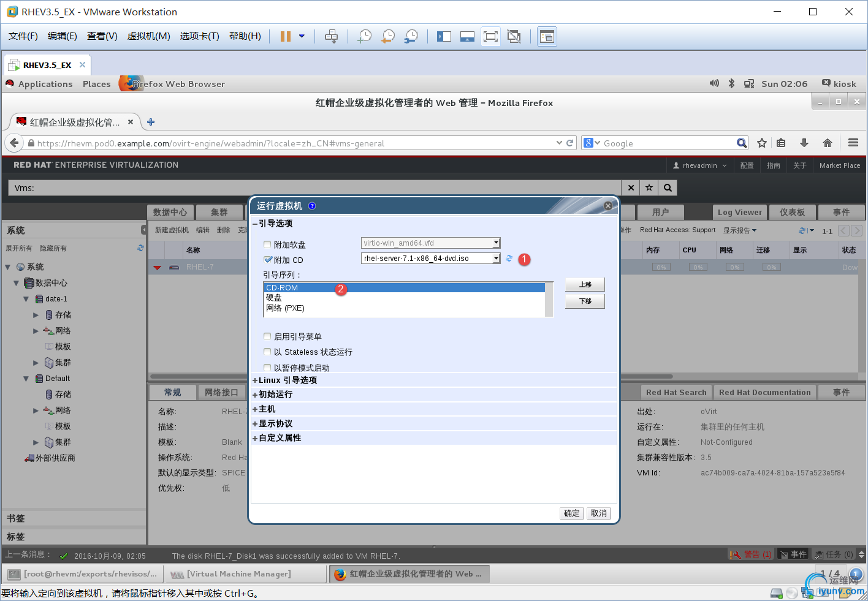Toggle the VMware unity mode icon
This screenshot has height=601, width=868.
[x=514, y=36]
